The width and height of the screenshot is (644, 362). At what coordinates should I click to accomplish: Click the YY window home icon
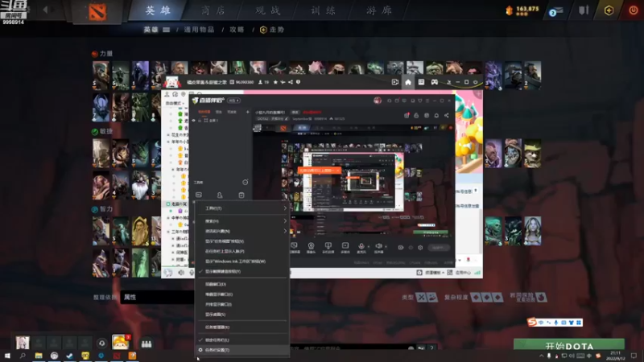point(408,82)
